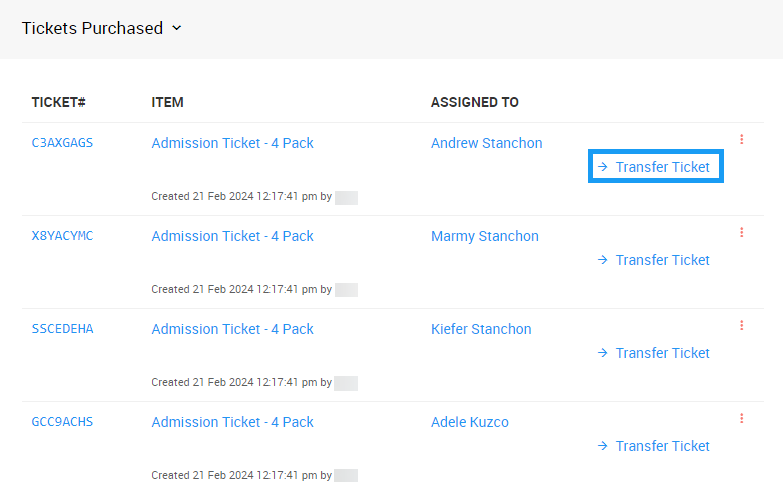This screenshot has height=504, width=783.
Task: Open ticket number SSCEDEHA
Action: [62, 329]
